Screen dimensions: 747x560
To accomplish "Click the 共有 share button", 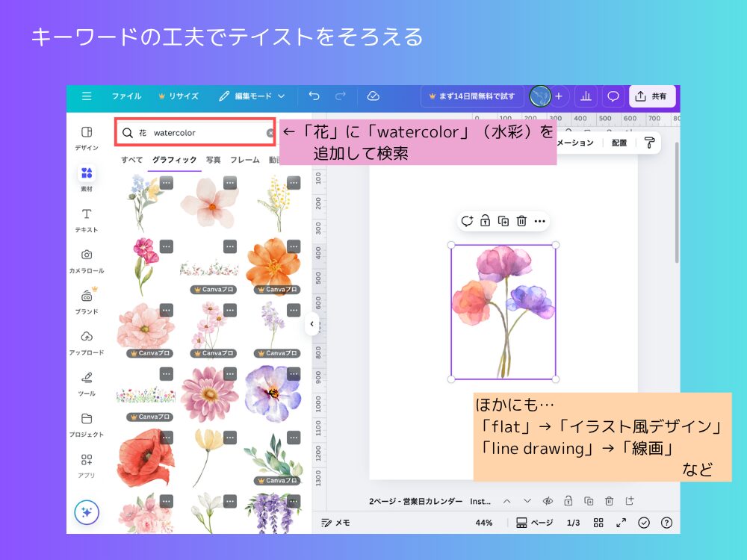I will coord(651,96).
